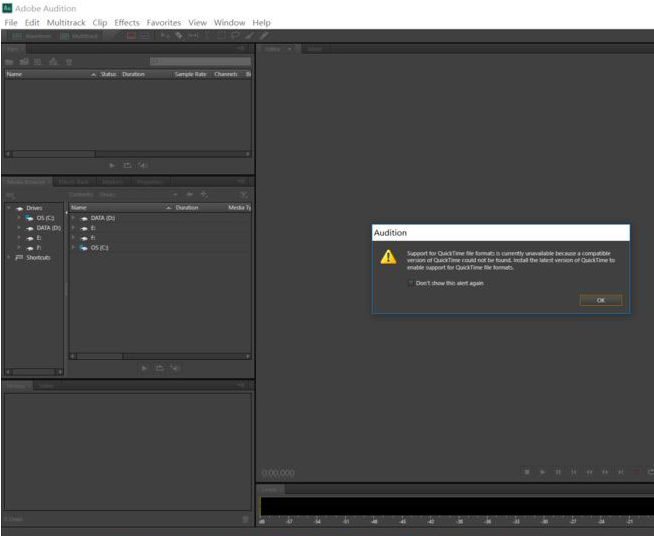Switch to Multitrack editor view
The height and width of the screenshot is (536, 654).
(x=79, y=36)
